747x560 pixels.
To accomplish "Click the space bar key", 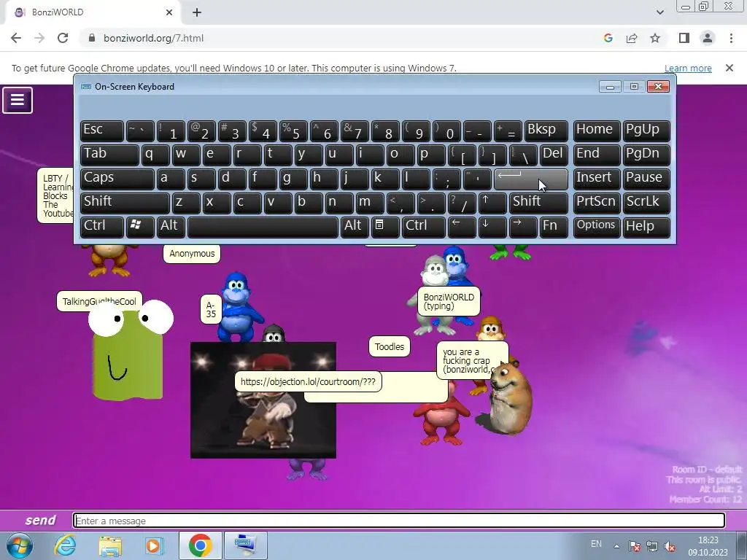I will (x=263, y=227).
